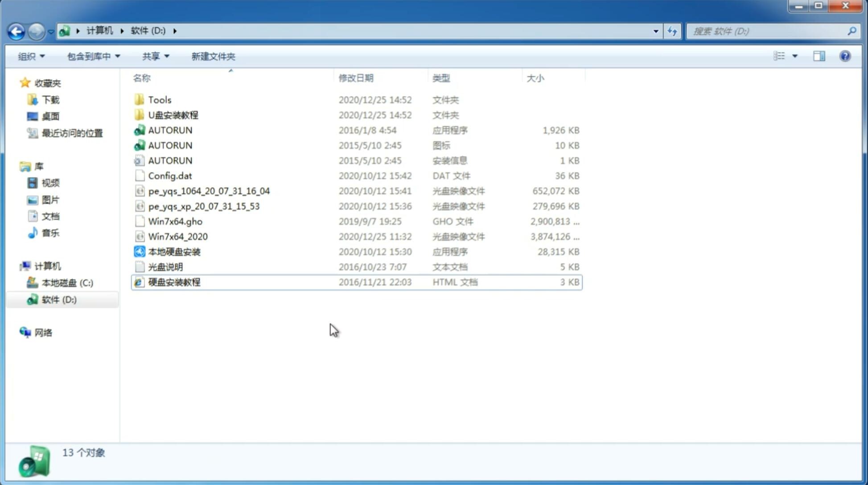Image resolution: width=868 pixels, height=485 pixels.
Task: Open the Tools folder
Action: pos(159,99)
